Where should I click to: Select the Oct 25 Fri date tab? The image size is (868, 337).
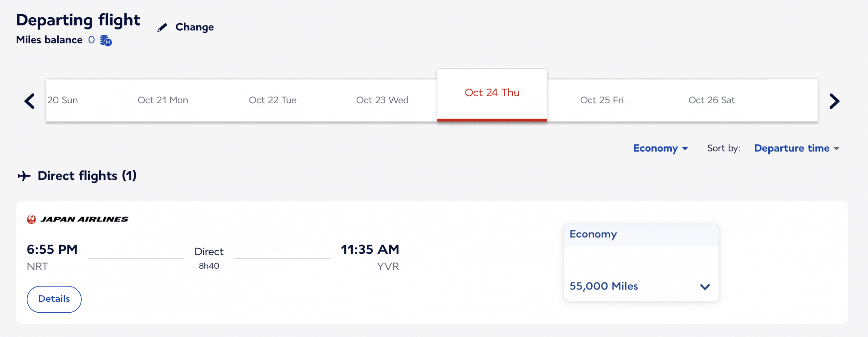(x=601, y=100)
